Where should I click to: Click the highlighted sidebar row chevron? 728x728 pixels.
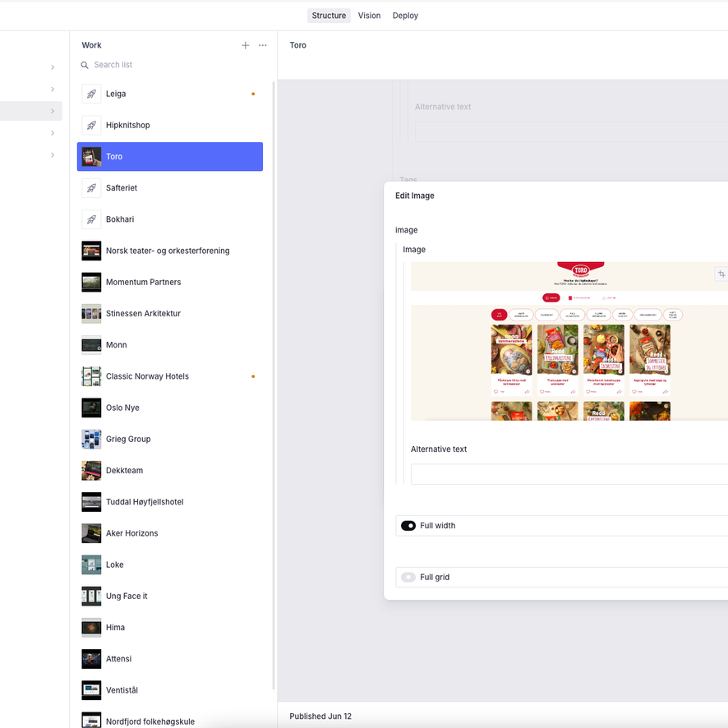53,111
